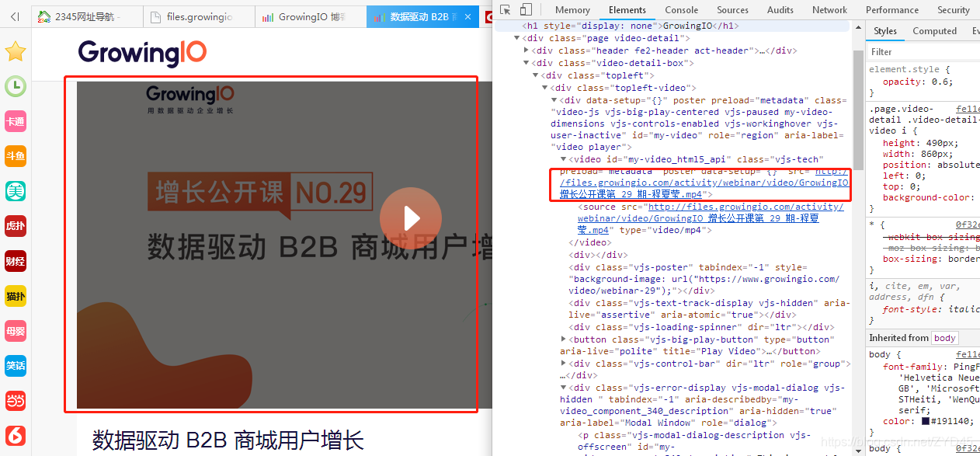Click the 数据驱动 B2B 商城用户增长 page title
Viewport: 980px width, 456px height.
coord(228,440)
